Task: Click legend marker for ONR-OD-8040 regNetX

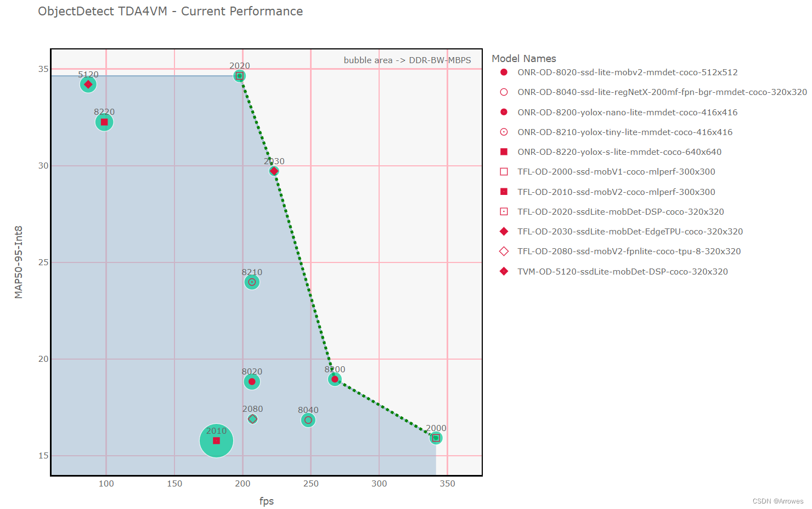Action: point(504,92)
